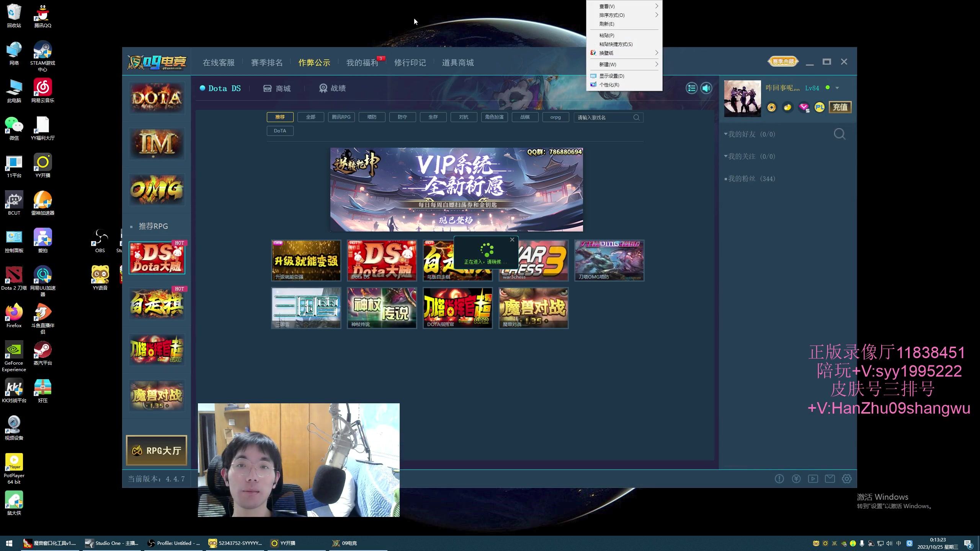Viewport: 980px width, 551px height.
Task: Select the 战棋 filter tag
Action: (x=525, y=117)
